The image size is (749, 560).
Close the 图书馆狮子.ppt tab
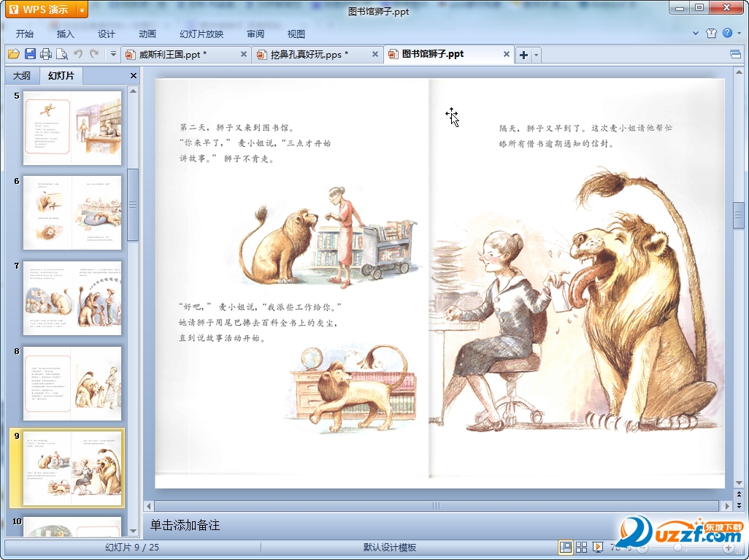point(507,55)
